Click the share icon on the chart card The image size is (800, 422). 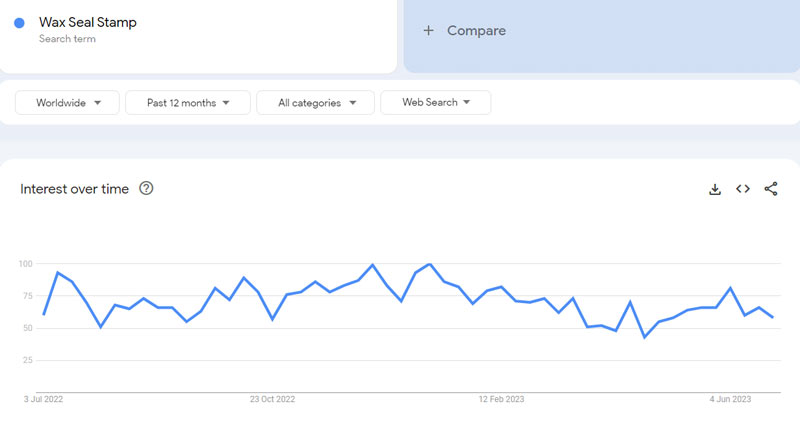coord(771,189)
